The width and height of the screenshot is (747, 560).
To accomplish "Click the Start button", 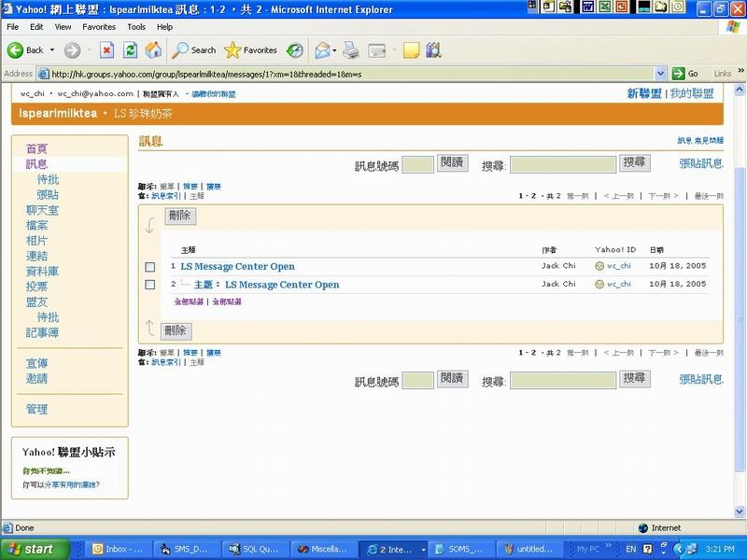I will click(x=35, y=549).
